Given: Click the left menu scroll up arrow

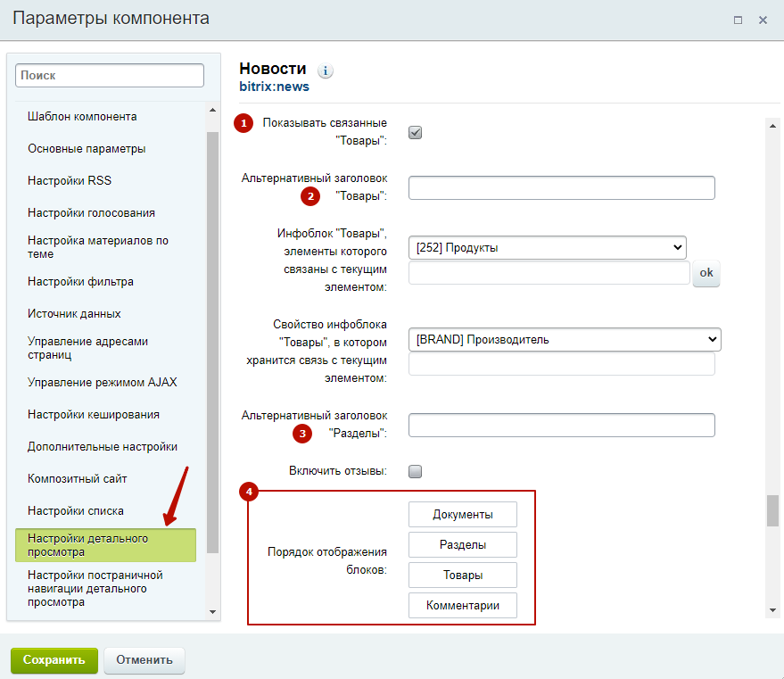Looking at the screenshot, I should 212,110.
